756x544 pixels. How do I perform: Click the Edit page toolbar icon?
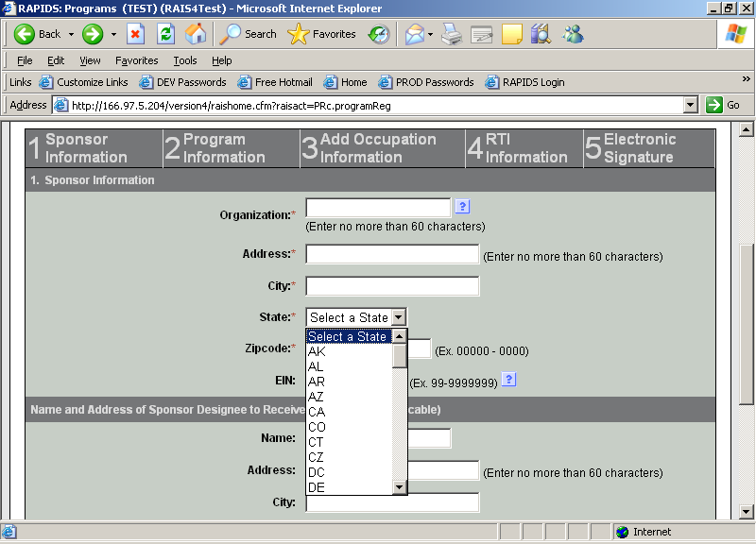tap(482, 34)
